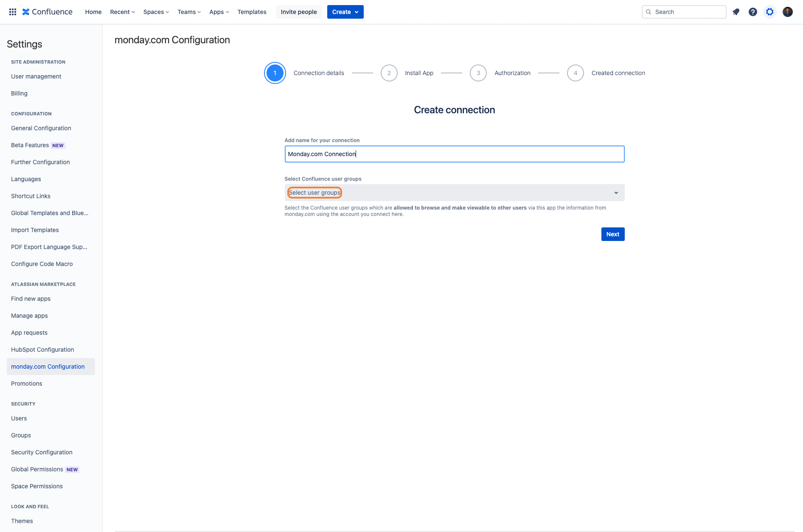Click the Confluence logo
The image size is (803, 532).
point(47,12)
